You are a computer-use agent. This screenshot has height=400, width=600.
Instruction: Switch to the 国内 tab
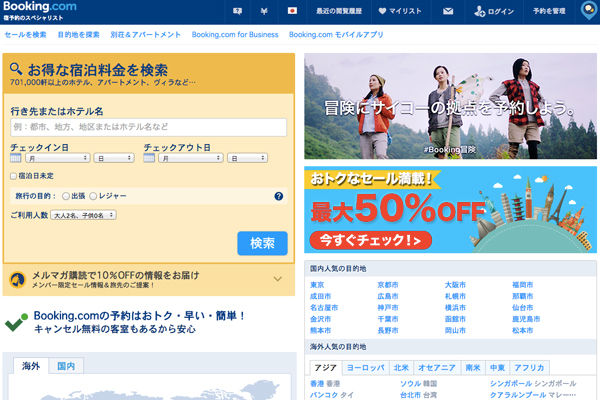[66, 366]
